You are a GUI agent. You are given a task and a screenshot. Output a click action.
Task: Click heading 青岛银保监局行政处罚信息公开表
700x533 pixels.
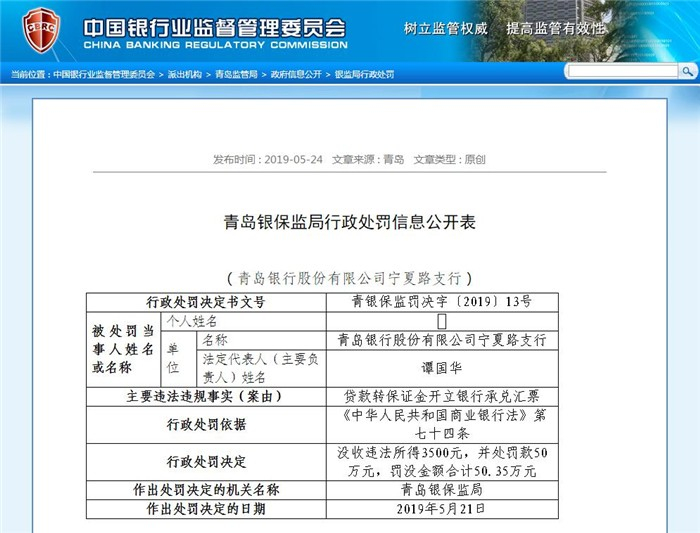(350, 222)
